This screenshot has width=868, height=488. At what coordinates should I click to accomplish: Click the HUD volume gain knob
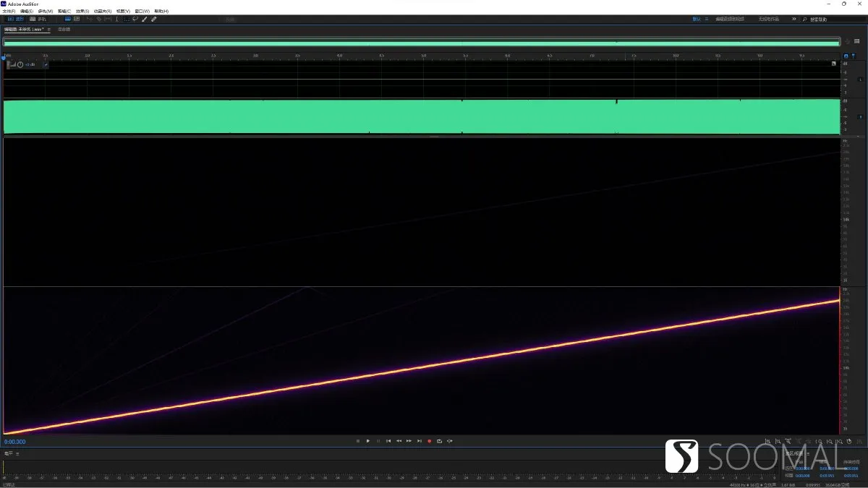[x=20, y=64]
